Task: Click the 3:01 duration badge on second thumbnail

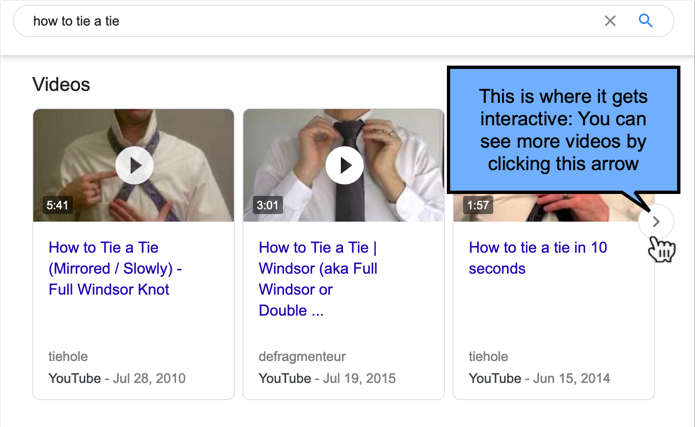Action: tap(268, 205)
